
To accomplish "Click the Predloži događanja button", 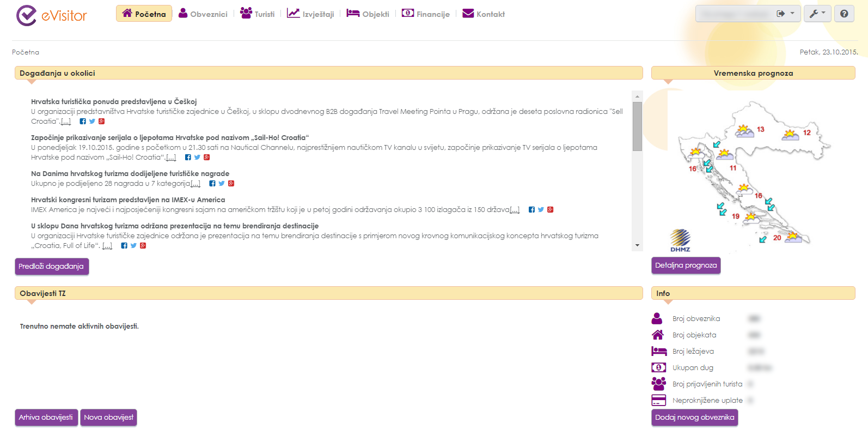I will pos(51,266).
